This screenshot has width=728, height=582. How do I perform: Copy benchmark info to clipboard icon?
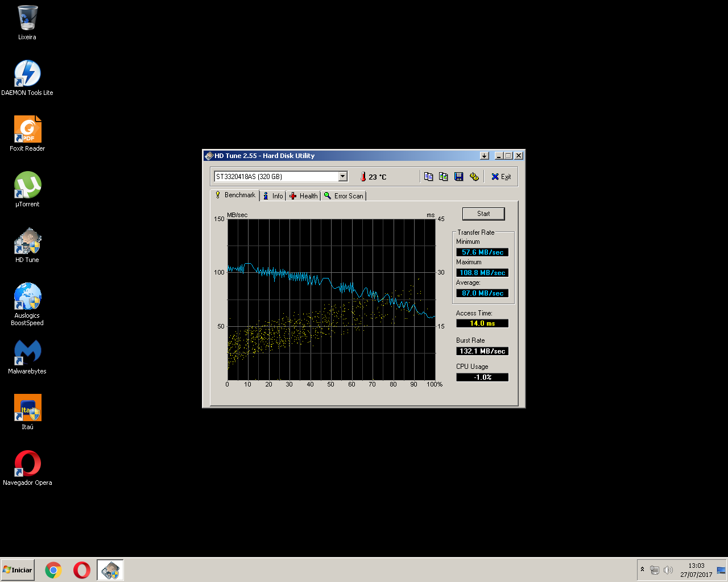pyautogui.click(x=428, y=177)
